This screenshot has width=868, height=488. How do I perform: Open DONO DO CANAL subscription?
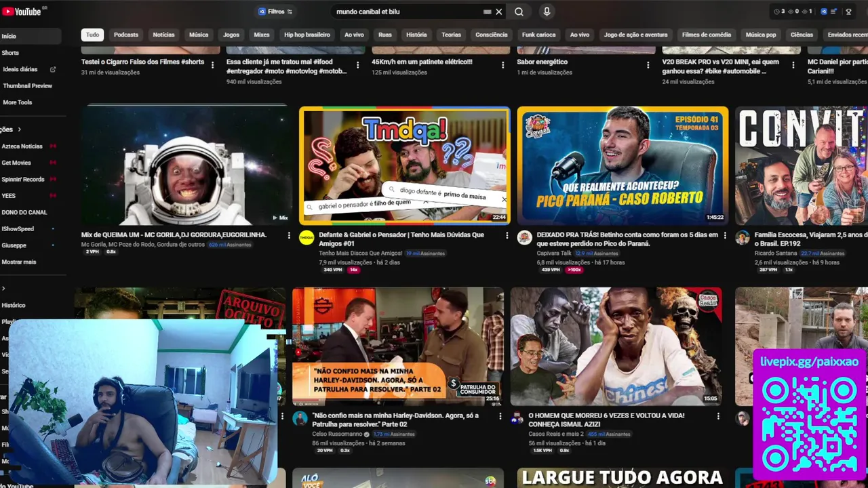pyautogui.click(x=24, y=212)
